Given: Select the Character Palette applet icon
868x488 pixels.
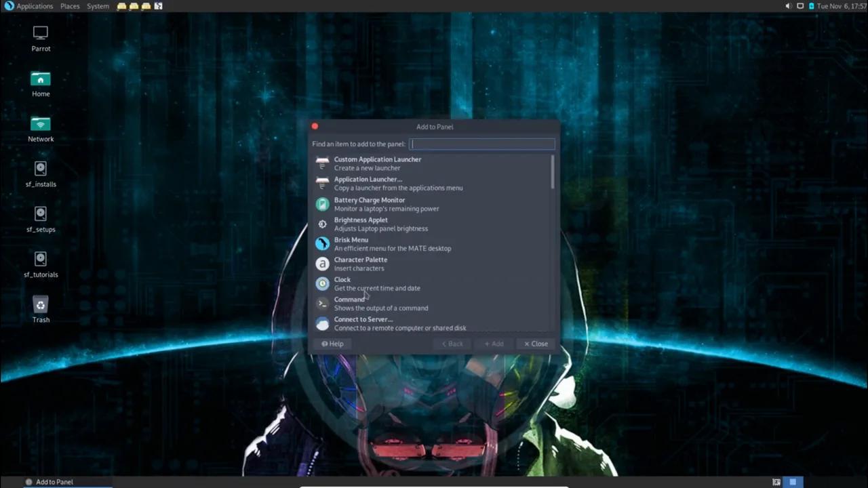Looking at the screenshot, I should pyautogui.click(x=322, y=264).
